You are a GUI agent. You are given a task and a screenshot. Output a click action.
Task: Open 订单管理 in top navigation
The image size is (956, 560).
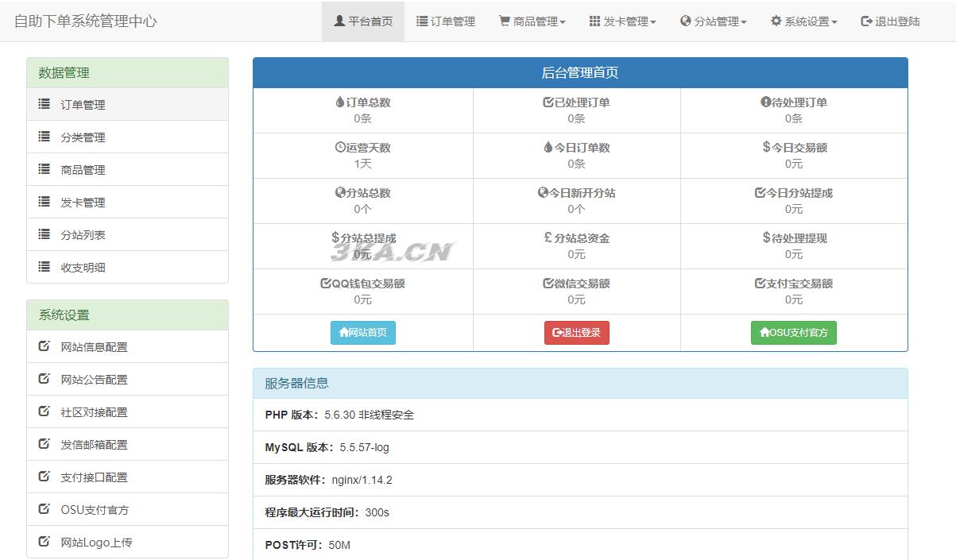pos(446,21)
